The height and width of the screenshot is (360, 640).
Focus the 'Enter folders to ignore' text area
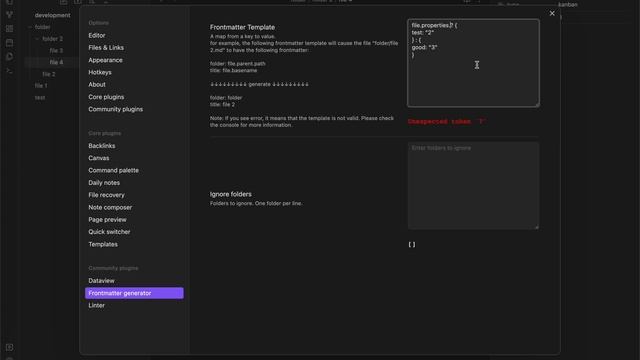pos(473,186)
